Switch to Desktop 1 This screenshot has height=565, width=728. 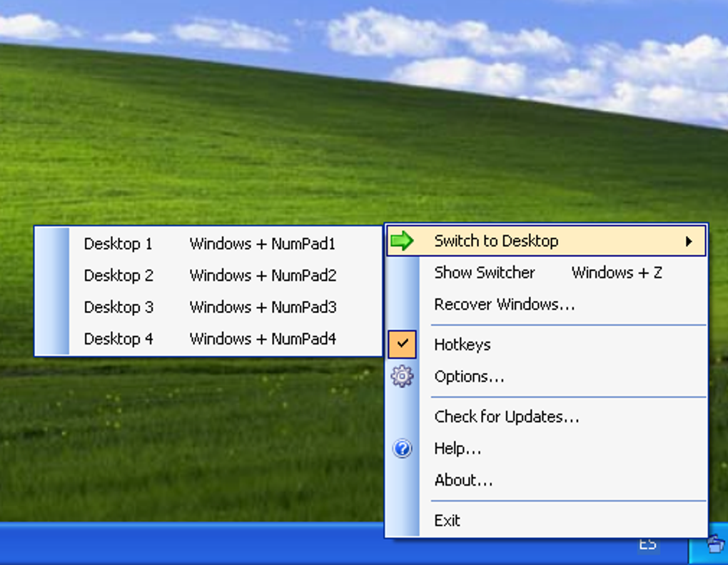(x=208, y=244)
